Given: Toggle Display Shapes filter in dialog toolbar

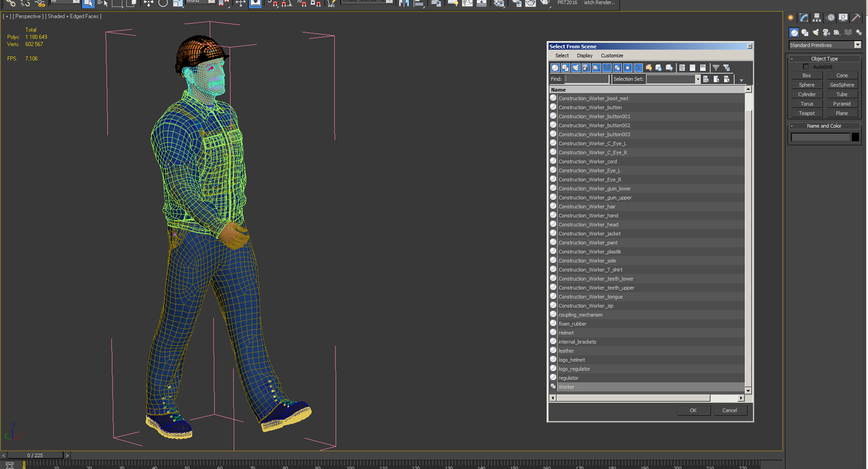Looking at the screenshot, I should pyautogui.click(x=565, y=68).
